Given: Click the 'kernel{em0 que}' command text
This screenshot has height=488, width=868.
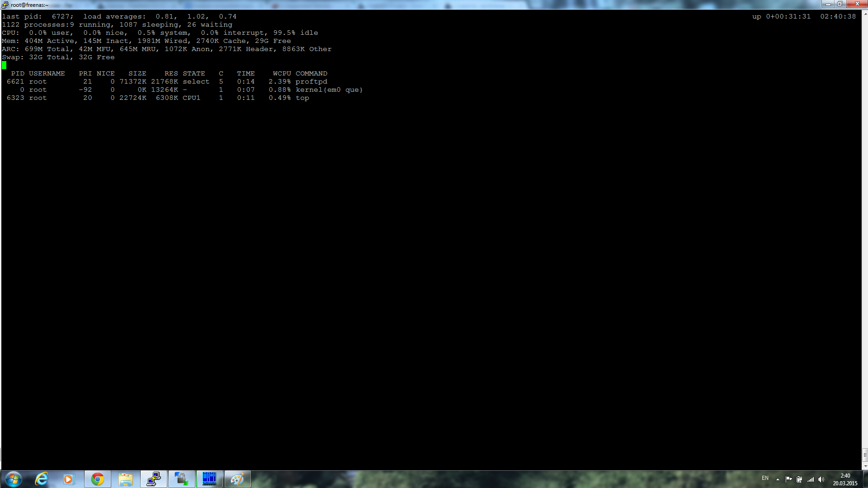Looking at the screenshot, I should pos(329,90).
